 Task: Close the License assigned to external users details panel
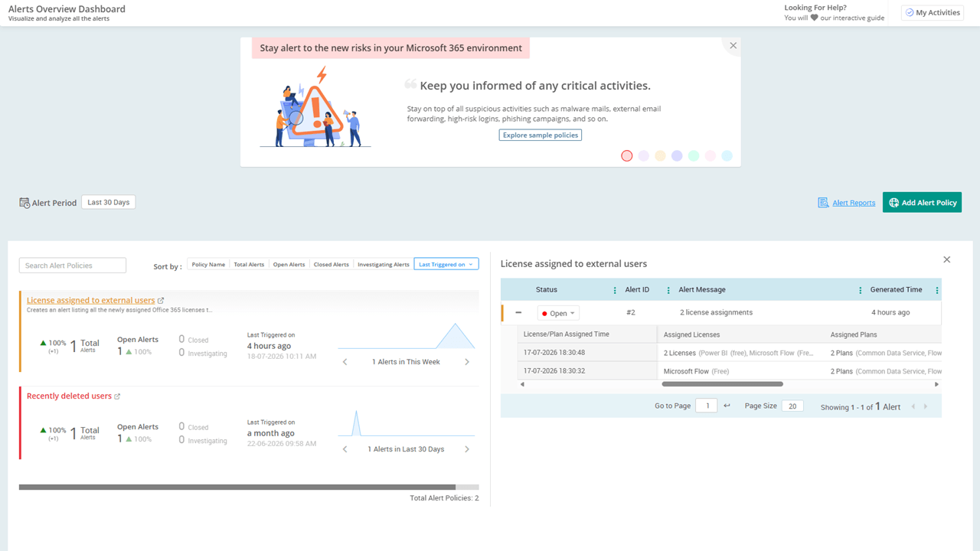click(x=946, y=259)
